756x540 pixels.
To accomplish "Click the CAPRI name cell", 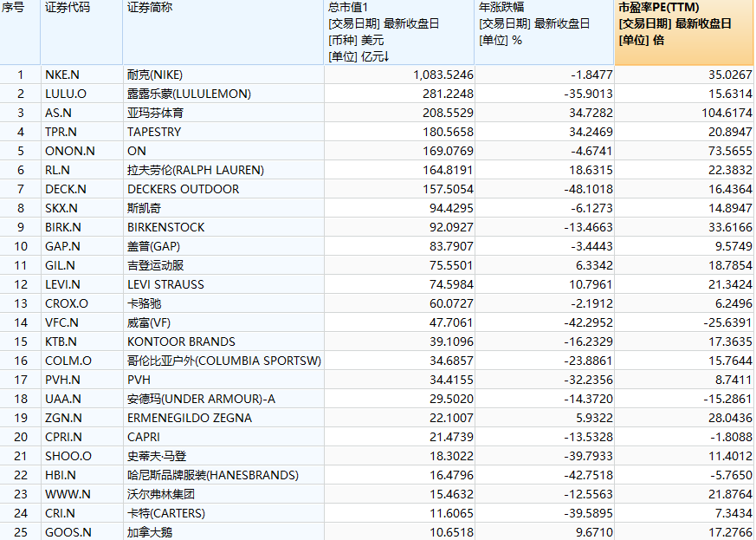I will click(x=223, y=437).
